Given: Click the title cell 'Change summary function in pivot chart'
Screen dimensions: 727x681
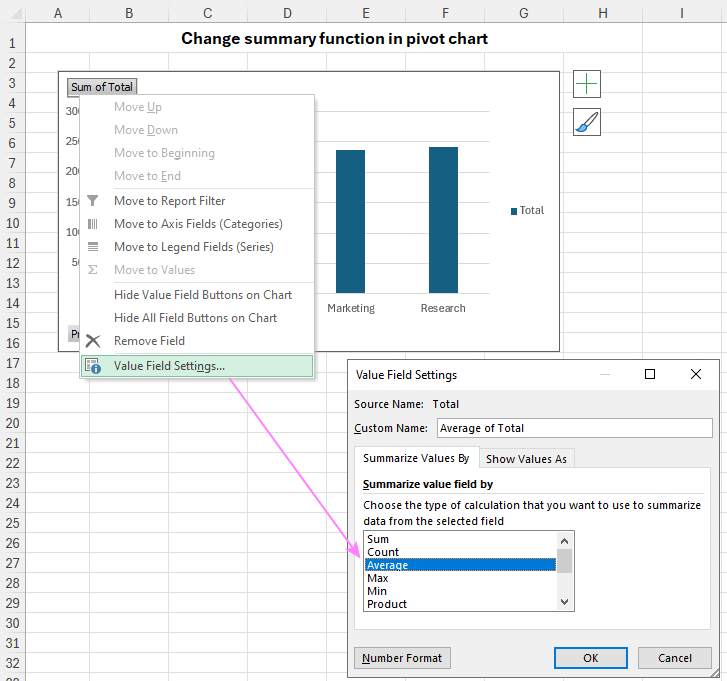Looking at the screenshot, I should point(334,38).
